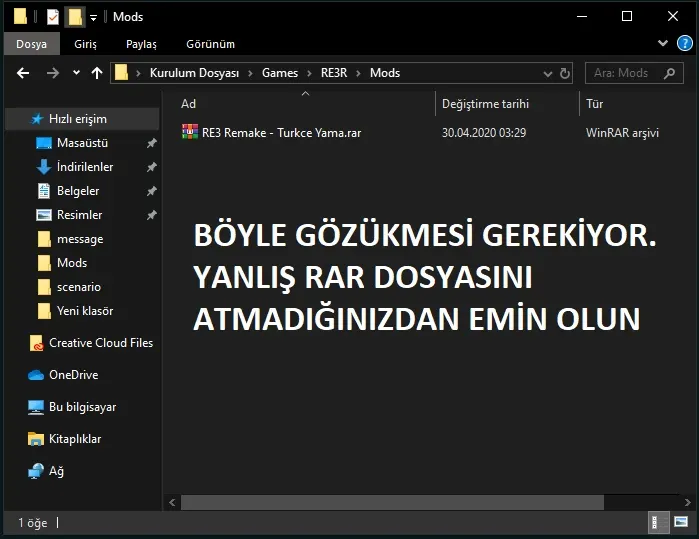Viewport: 699px width, 539px height.
Task: Click the Up directory arrow
Action: click(97, 73)
